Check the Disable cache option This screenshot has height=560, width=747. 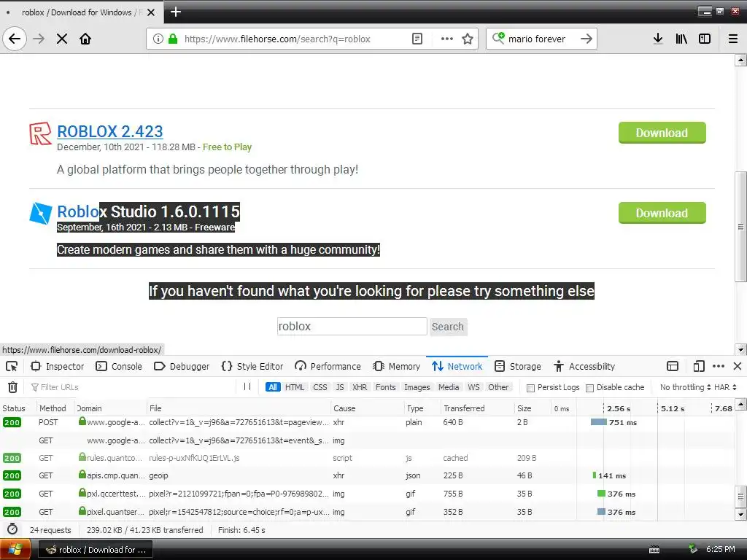pos(589,388)
